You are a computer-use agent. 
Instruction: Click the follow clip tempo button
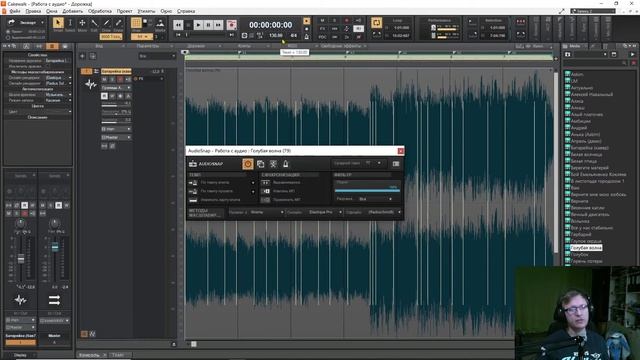pyautogui.click(x=193, y=182)
